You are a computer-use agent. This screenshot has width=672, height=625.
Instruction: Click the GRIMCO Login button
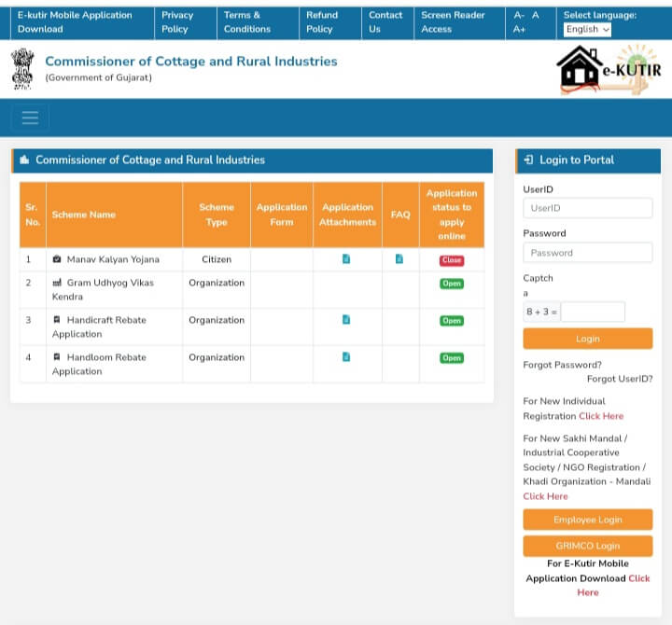588,546
